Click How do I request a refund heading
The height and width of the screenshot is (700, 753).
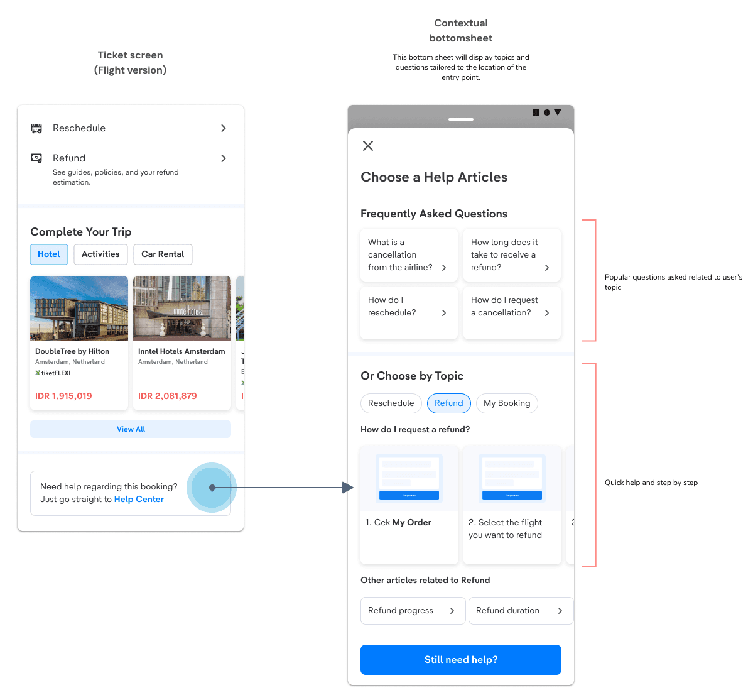[x=415, y=430]
